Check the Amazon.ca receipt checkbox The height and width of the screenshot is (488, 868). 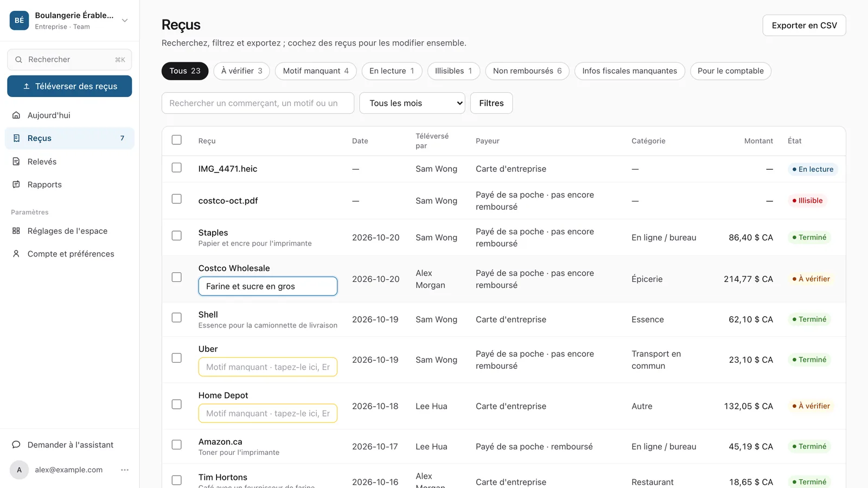point(177,445)
